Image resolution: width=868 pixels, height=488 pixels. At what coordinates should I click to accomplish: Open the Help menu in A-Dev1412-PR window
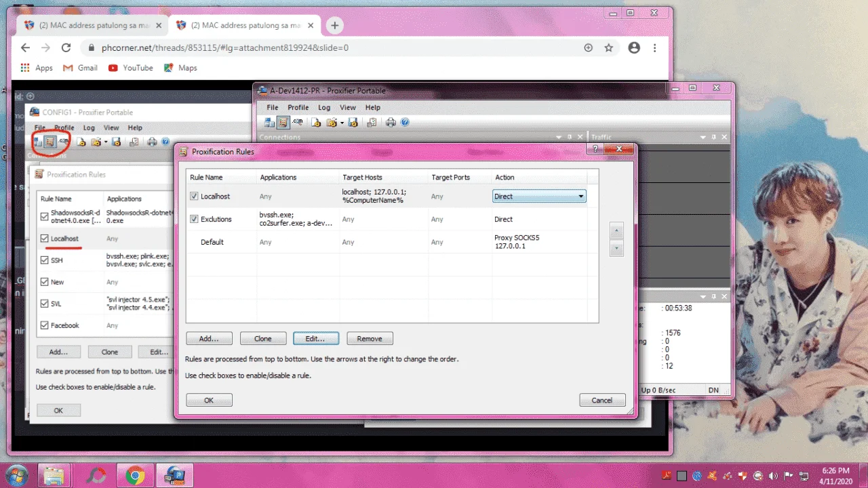pos(373,107)
